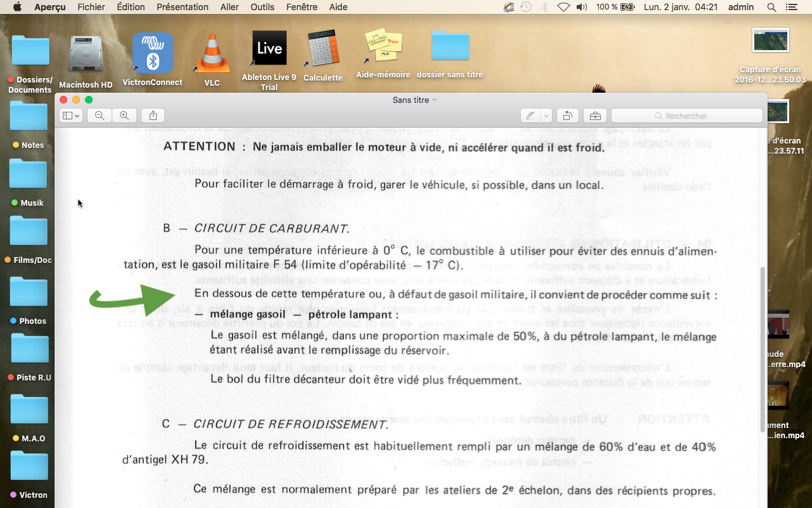Open VLC from the desktop
The image size is (812, 508).
[212, 54]
